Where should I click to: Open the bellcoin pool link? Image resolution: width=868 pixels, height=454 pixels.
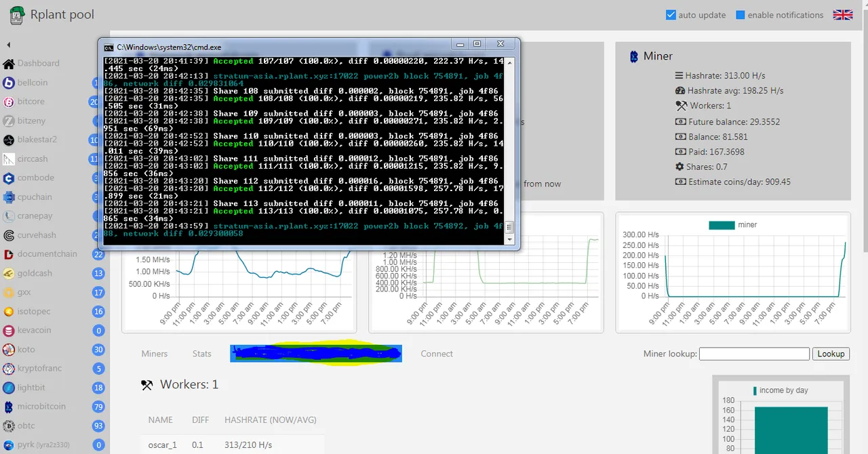click(x=33, y=83)
